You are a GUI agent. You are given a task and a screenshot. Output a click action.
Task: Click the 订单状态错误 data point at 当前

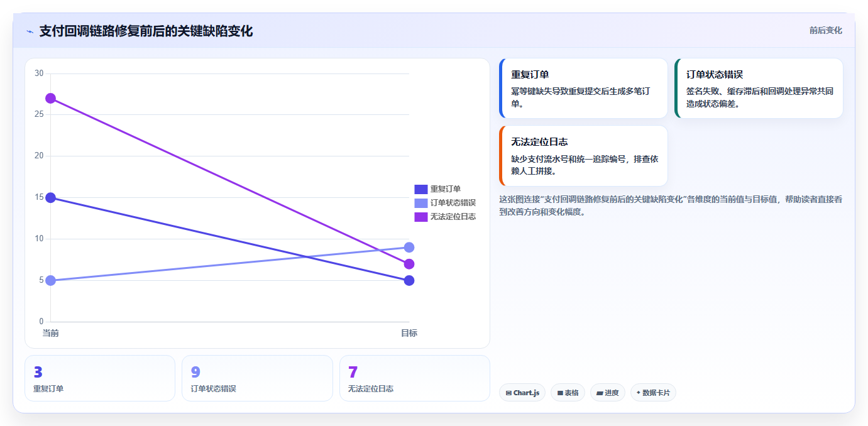point(50,280)
